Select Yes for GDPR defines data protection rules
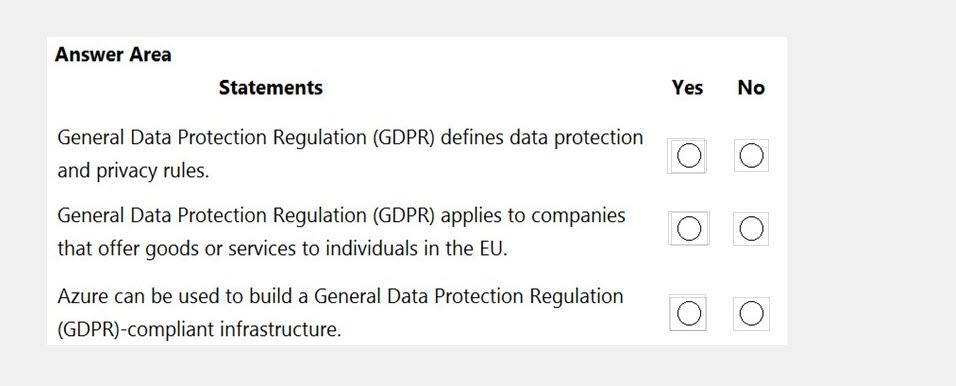 click(x=688, y=156)
